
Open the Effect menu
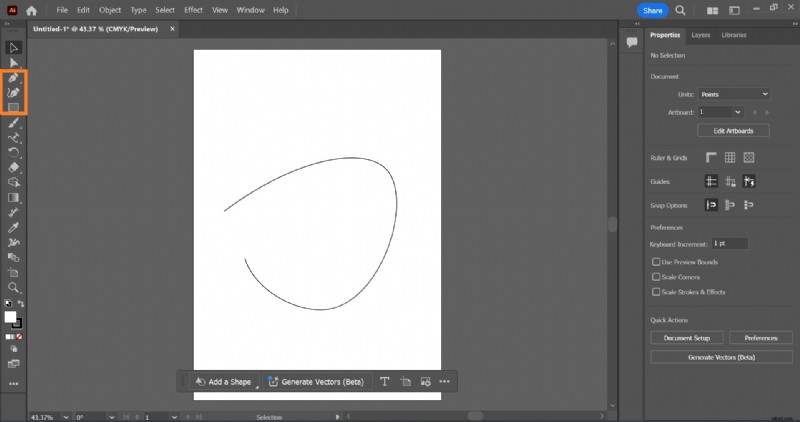193,10
